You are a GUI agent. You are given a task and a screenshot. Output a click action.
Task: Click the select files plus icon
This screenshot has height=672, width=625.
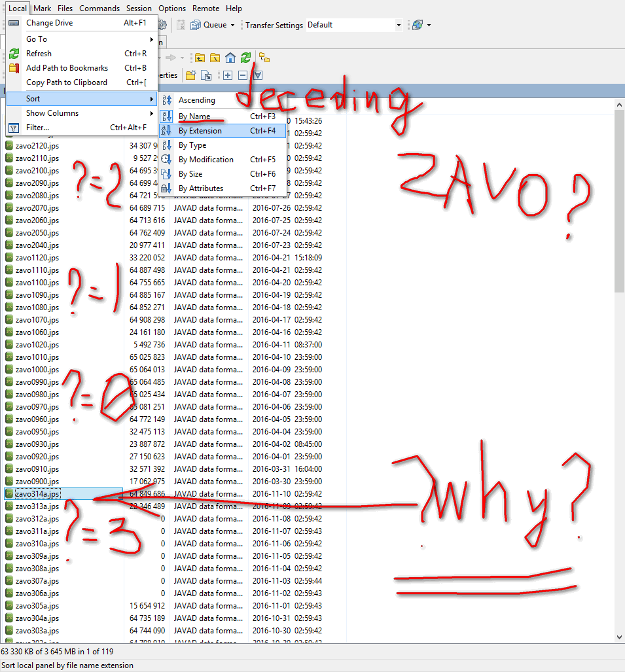tap(227, 75)
